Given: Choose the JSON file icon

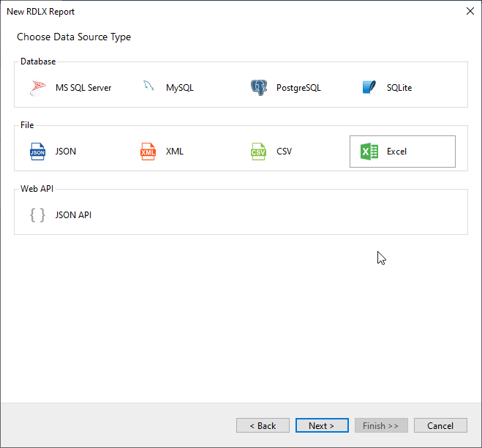Looking at the screenshot, I should tap(37, 152).
